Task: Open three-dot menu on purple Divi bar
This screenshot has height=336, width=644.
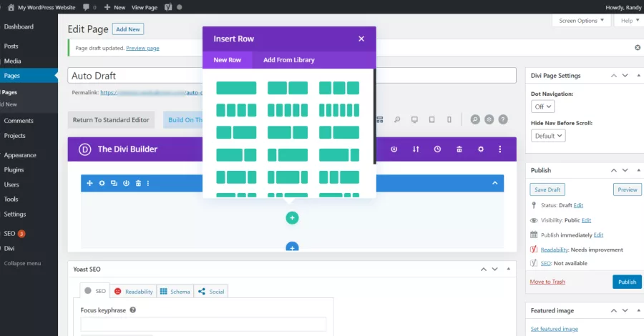Action: 500,149
